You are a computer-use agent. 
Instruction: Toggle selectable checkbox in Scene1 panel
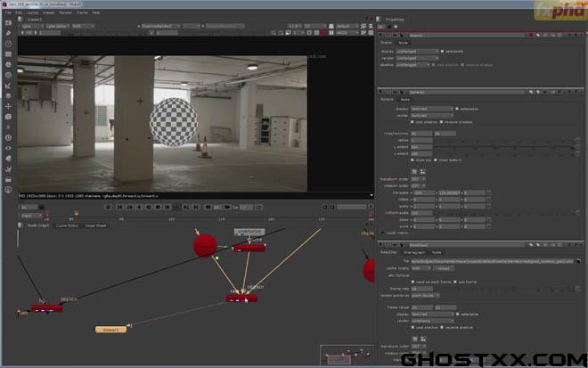[x=443, y=52]
